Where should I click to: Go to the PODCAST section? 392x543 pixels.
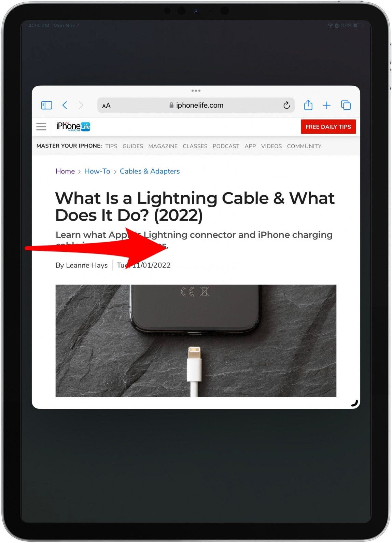226,146
